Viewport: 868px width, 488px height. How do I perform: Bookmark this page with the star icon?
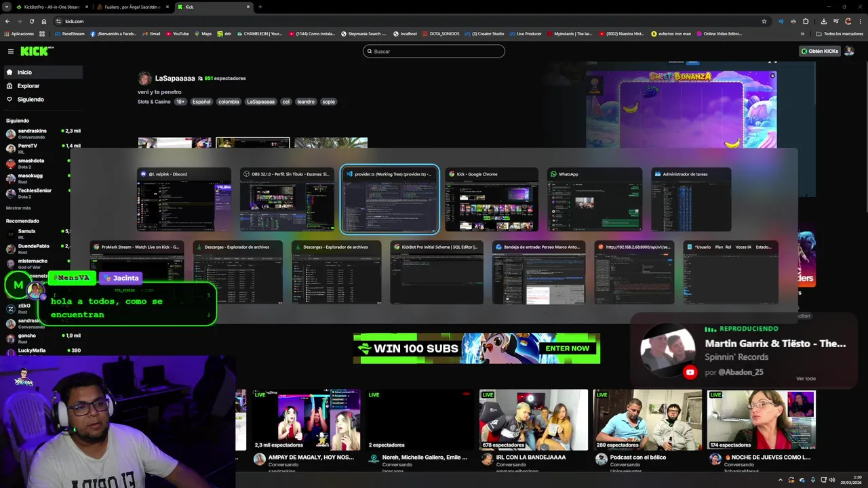(x=764, y=21)
